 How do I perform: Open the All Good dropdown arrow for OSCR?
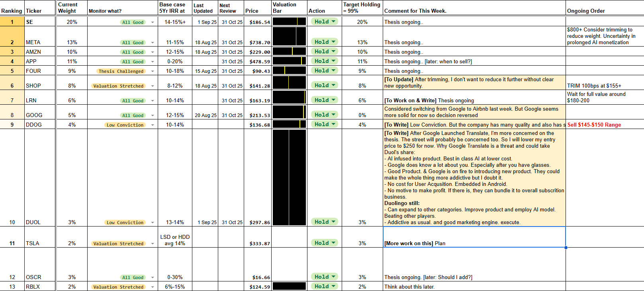153,278
